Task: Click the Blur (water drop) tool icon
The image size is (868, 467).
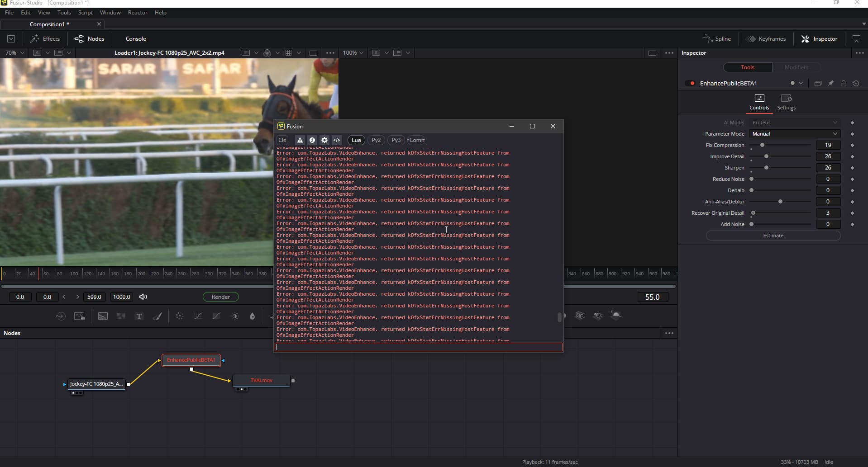Action: click(x=253, y=316)
